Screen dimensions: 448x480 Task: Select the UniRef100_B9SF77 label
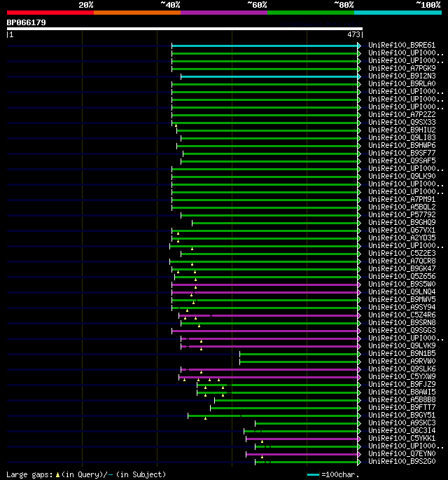pyautogui.click(x=402, y=153)
